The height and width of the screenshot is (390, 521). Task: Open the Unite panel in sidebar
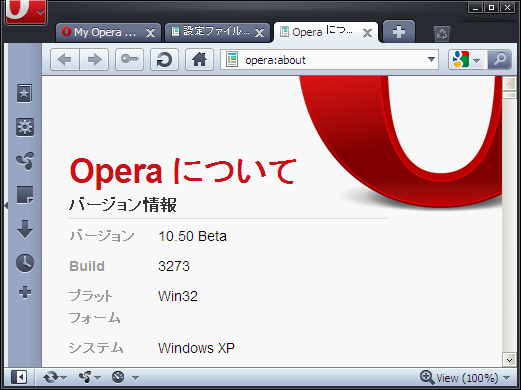[x=25, y=161]
